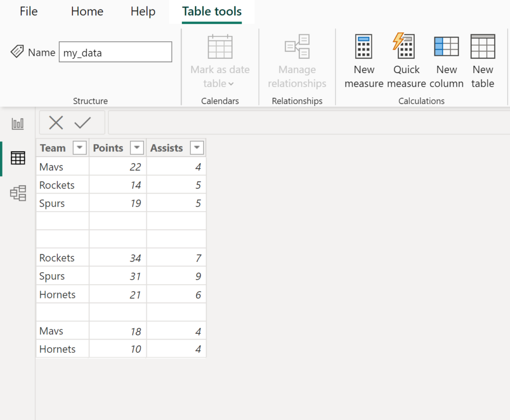Viewport: 510px width, 420px height.
Task: Click the Name tag icon
Action: click(x=17, y=52)
